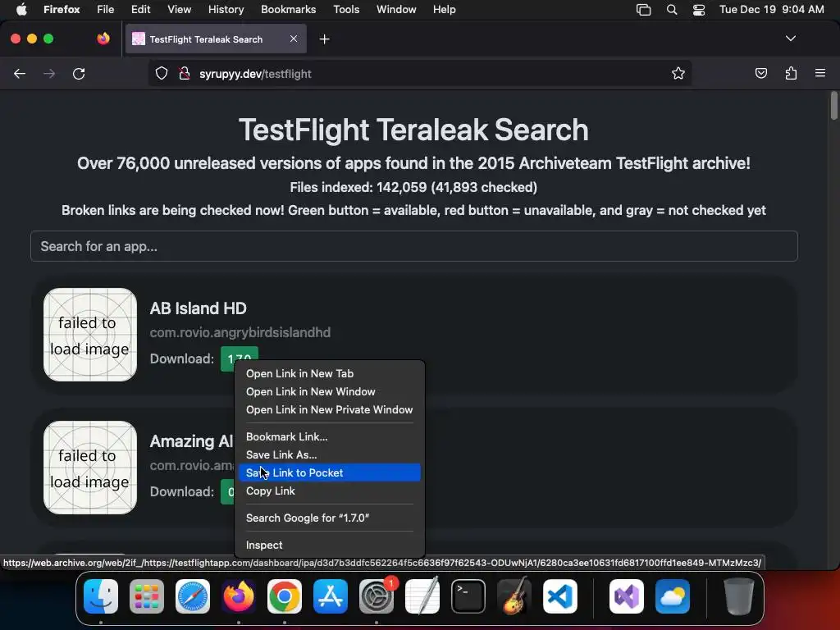
Task: Go back using the back arrow
Action: [x=20, y=74]
